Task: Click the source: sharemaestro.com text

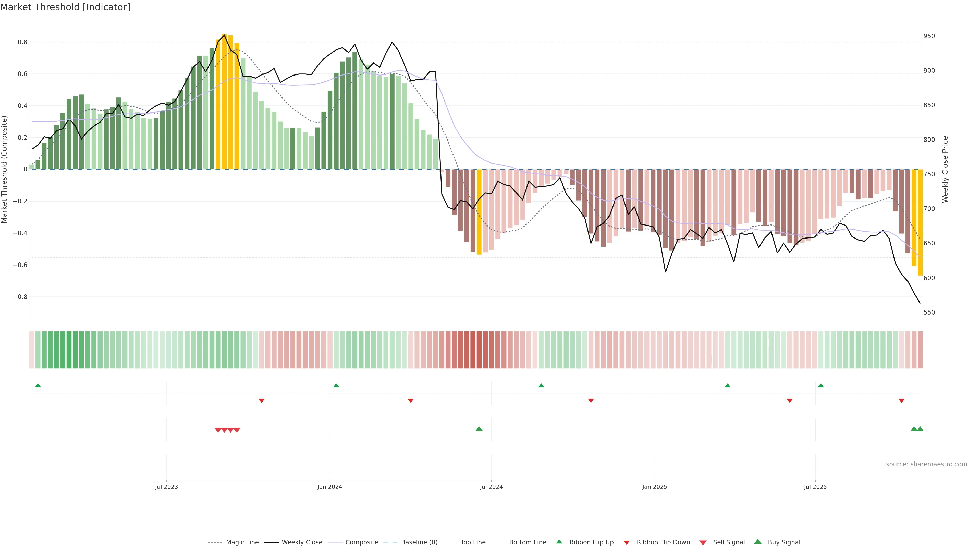Action: point(926,464)
